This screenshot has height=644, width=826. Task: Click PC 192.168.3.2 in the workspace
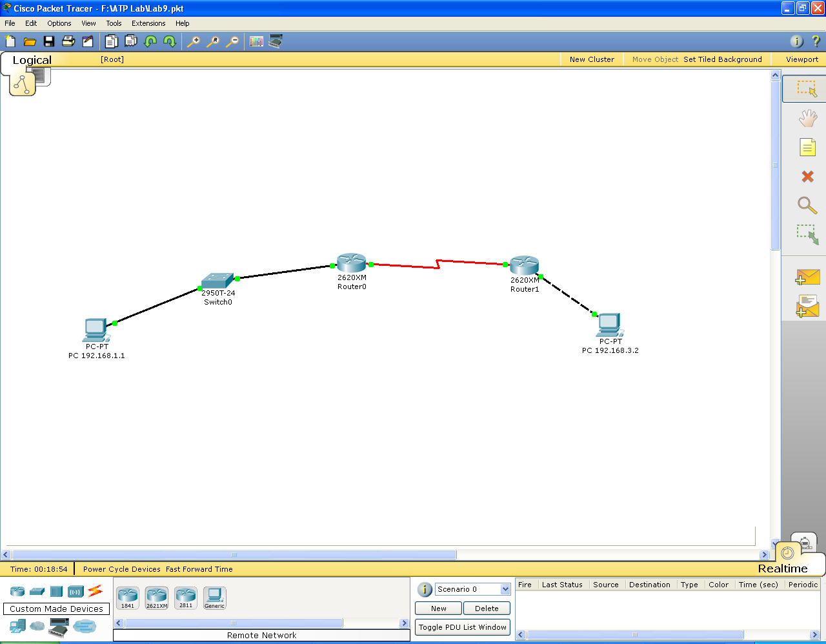click(610, 325)
